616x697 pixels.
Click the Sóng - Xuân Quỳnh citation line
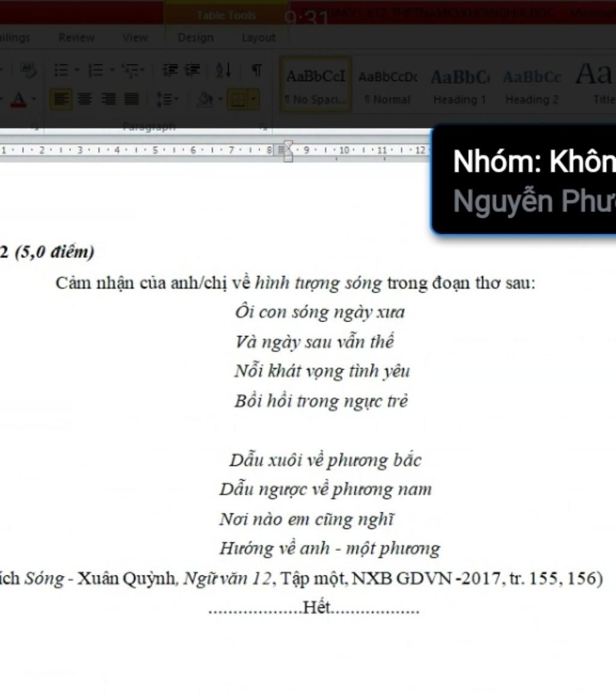(x=301, y=579)
